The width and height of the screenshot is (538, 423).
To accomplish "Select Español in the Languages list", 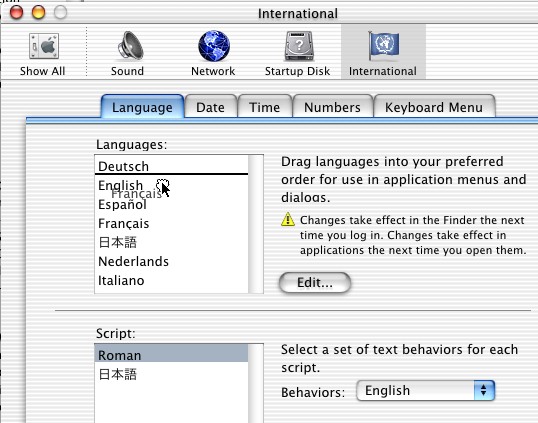I will click(171, 204).
